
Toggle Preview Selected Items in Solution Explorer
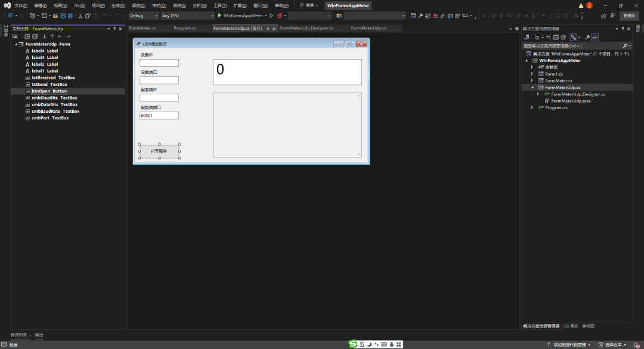tap(595, 37)
